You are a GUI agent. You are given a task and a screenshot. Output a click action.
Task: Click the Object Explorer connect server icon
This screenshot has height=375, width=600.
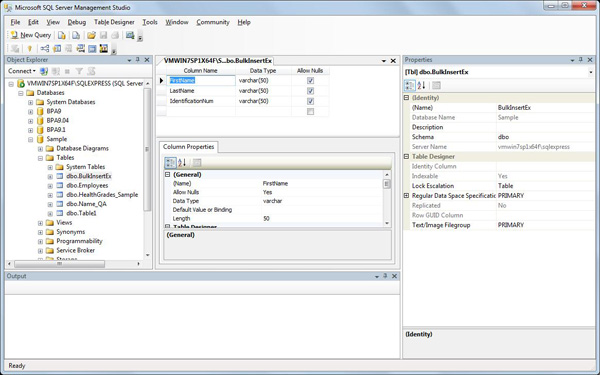tap(44, 71)
